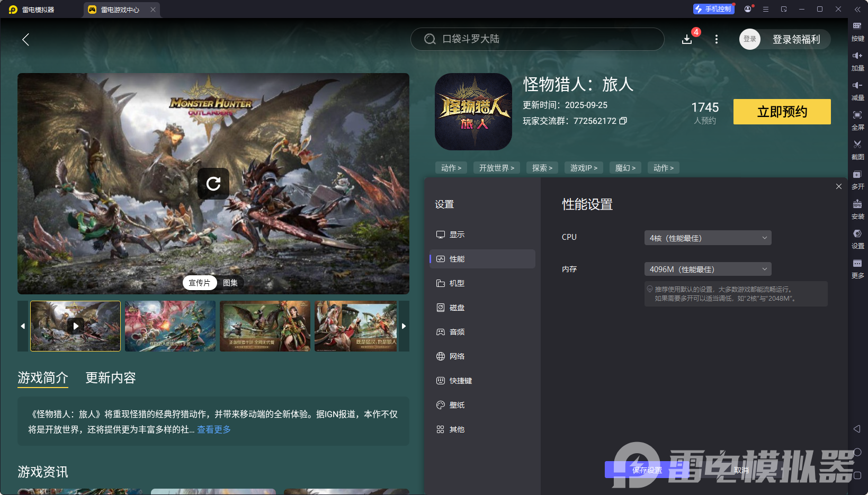The height and width of the screenshot is (495, 868).
Task: Navigate back with the arrow icon
Action: (25, 39)
